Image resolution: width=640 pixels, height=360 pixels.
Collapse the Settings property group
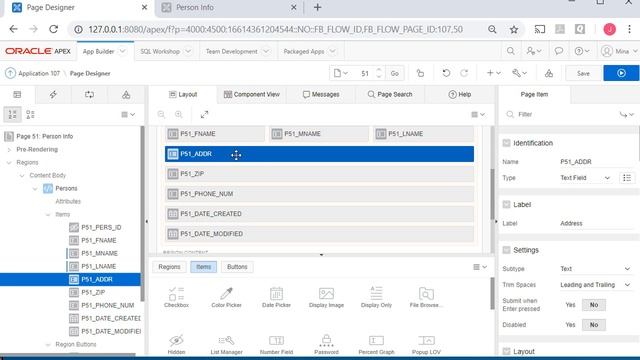tap(507, 250)
